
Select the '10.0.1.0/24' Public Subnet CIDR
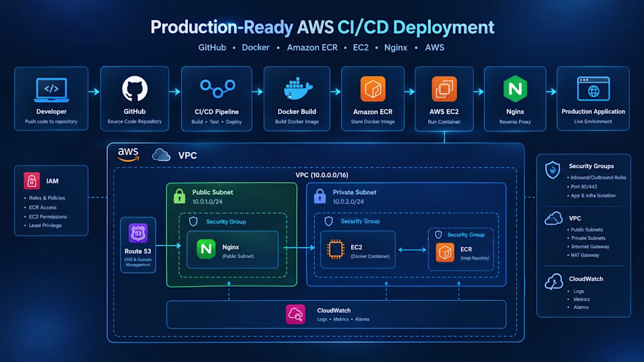pos(207,202)
